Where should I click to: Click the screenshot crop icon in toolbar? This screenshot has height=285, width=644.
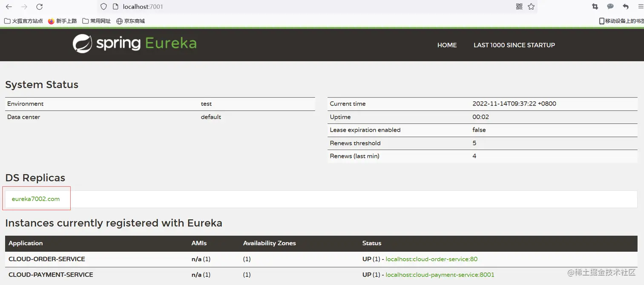(x=595, y=6)
